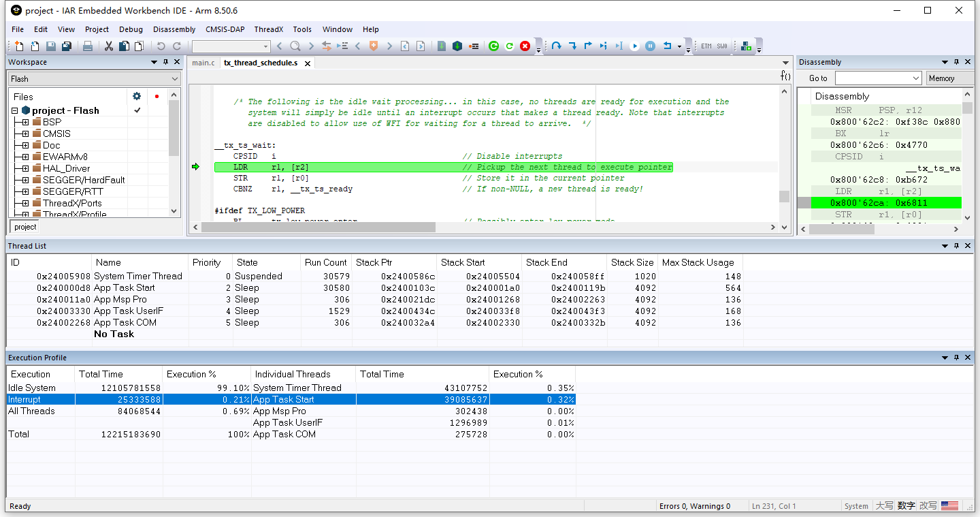Toggle a breakpoint from the toolbar

pos(474,46)
